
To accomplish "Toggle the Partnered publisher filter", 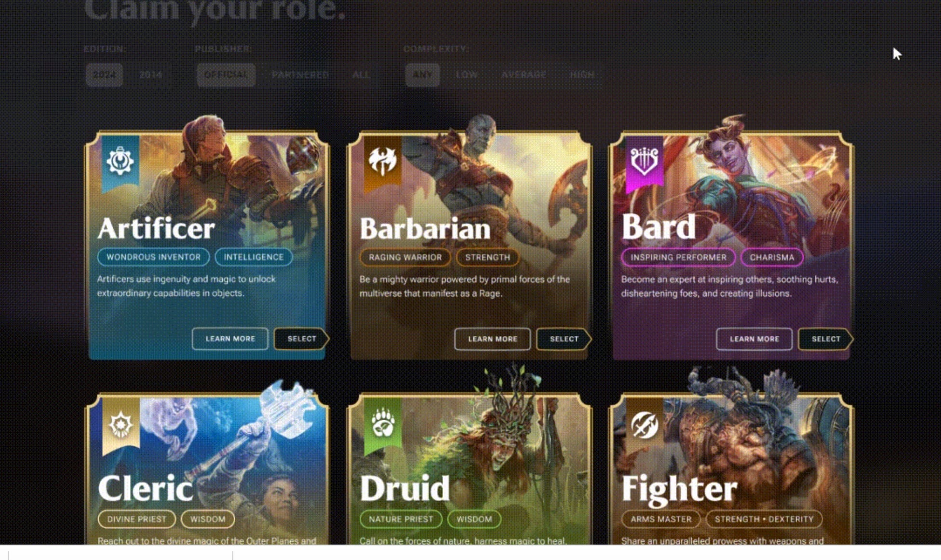I will (x=300, y=75).
